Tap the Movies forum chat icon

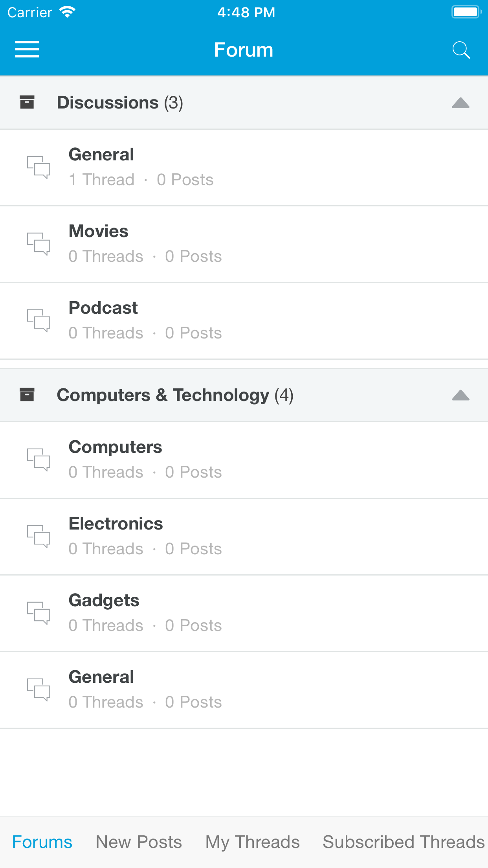[39, 244]
